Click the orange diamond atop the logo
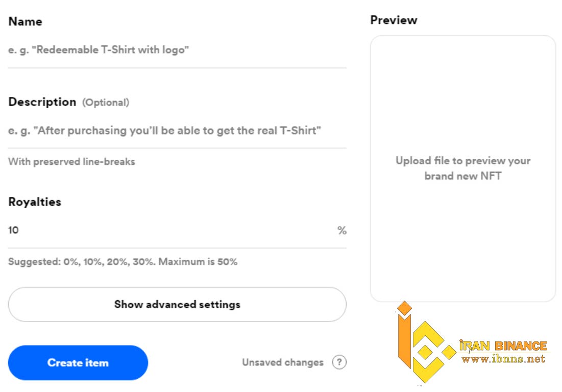The height and width of the screenshot is (392, 562). click(405, 308)
